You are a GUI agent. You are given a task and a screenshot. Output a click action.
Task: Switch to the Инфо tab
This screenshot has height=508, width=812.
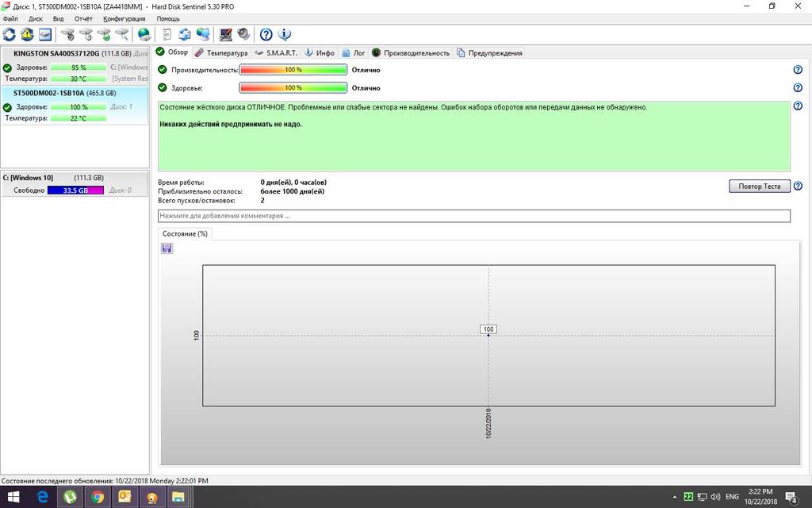[320, 53]
